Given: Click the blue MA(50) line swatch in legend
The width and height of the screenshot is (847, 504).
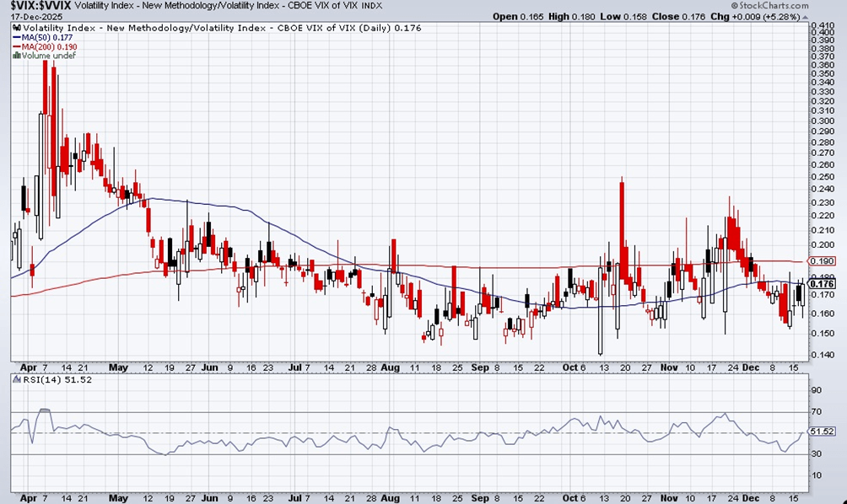Looking at the screenshot, I should click(17, 37).
